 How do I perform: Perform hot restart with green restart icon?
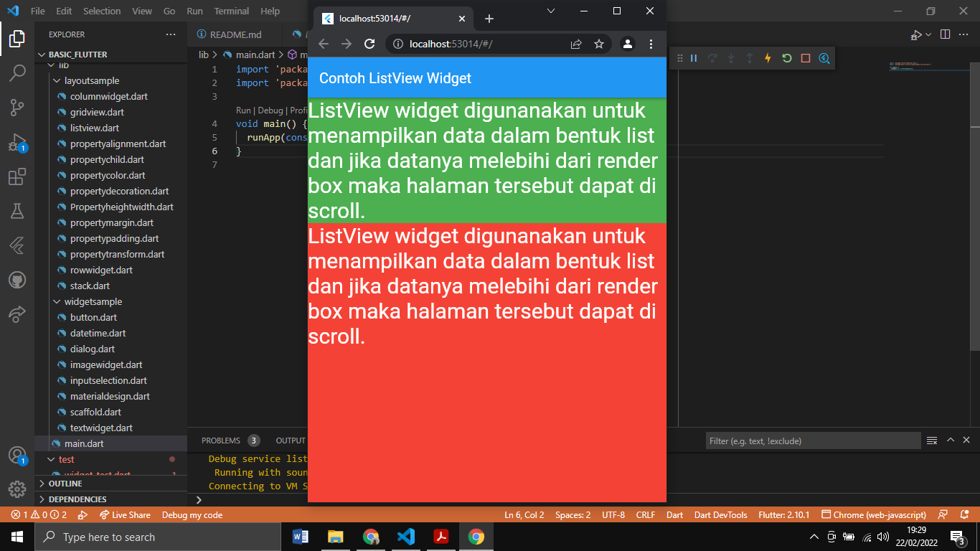click(786, 58)
